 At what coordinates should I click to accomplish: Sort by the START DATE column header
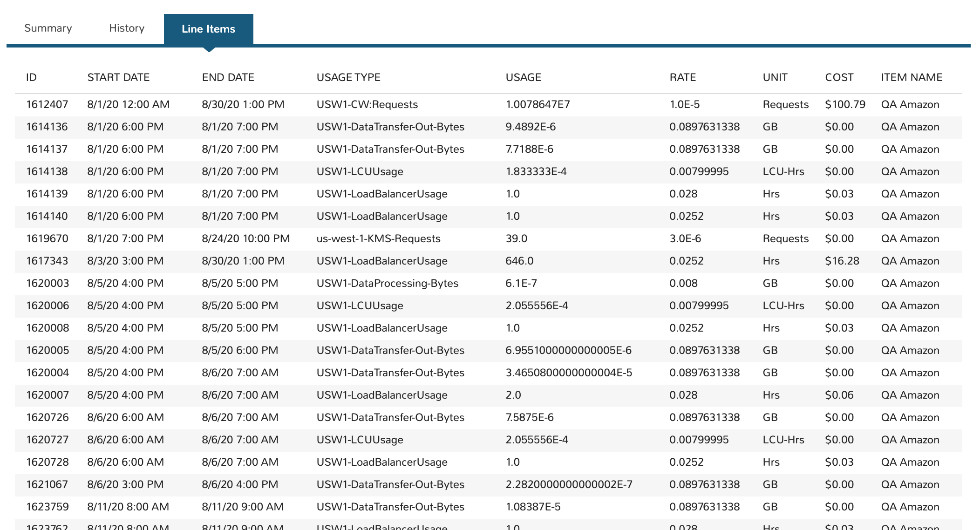pos(118,77)
